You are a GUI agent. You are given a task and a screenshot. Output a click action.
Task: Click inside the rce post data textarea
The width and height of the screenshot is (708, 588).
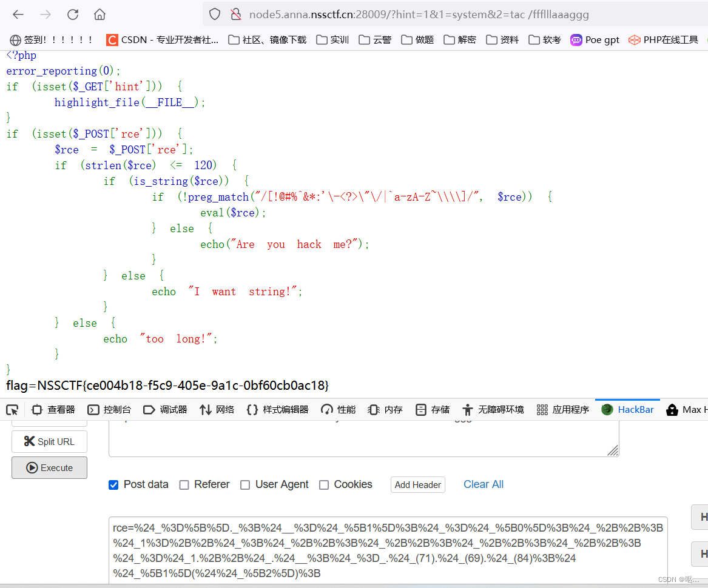tap(388, 550)
